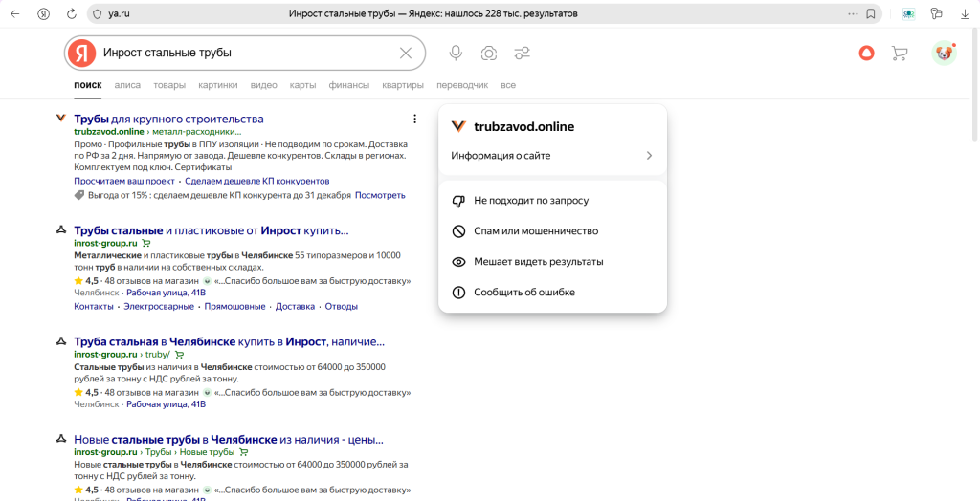Switch to the картинки tab
980x501 pixels.
tap(218, 85)
